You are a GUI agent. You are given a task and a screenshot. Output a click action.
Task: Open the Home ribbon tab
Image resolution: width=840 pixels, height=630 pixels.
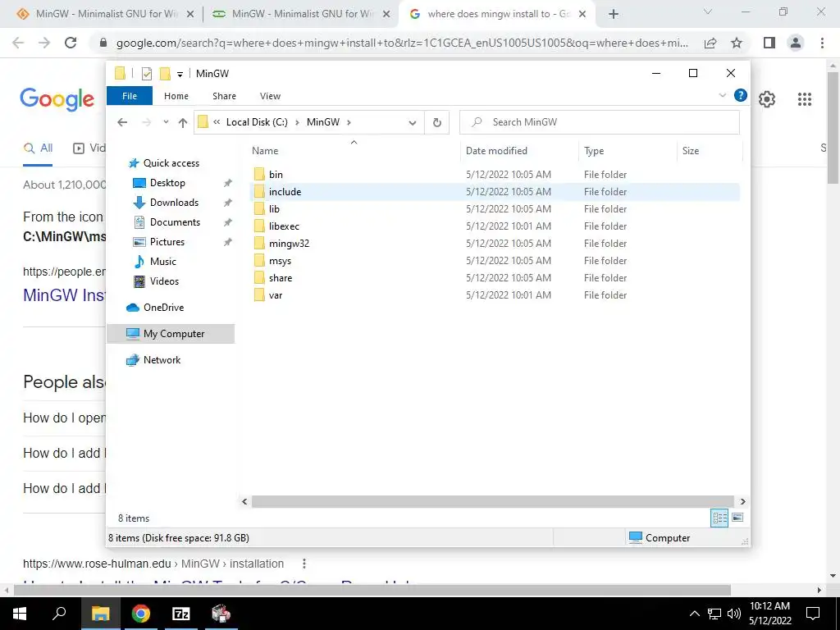tap(176, 96)
